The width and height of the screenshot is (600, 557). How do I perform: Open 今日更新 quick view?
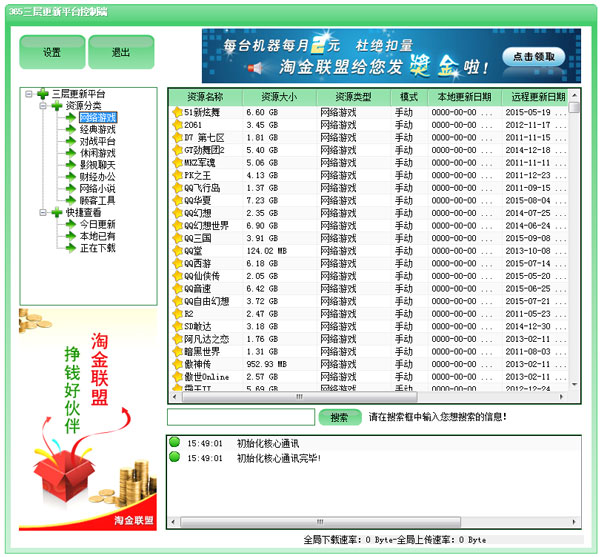click(98, 224)
